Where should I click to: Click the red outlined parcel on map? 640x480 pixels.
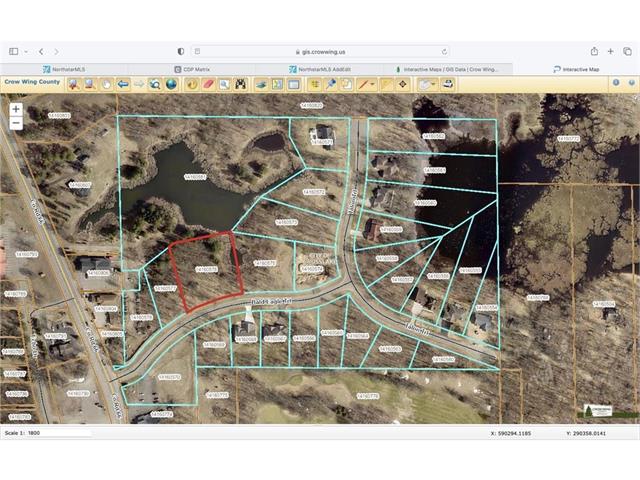pyautogui.click(x=204, y=270)
